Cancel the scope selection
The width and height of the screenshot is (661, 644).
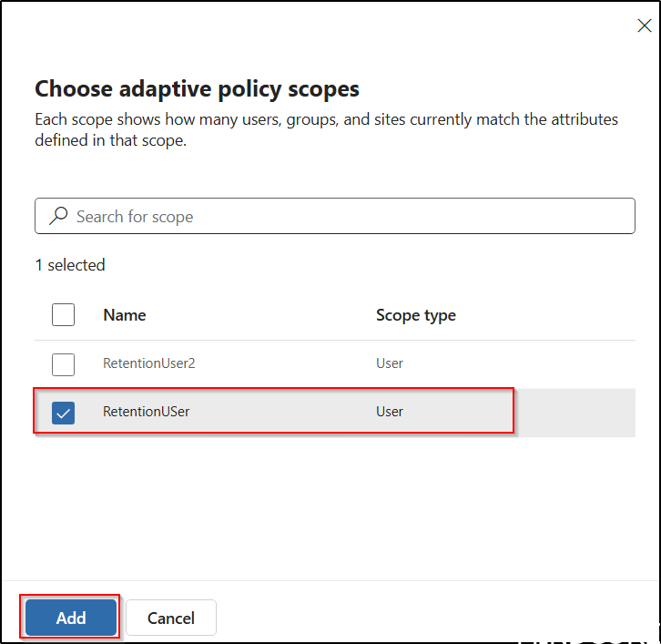coord(171,618)
